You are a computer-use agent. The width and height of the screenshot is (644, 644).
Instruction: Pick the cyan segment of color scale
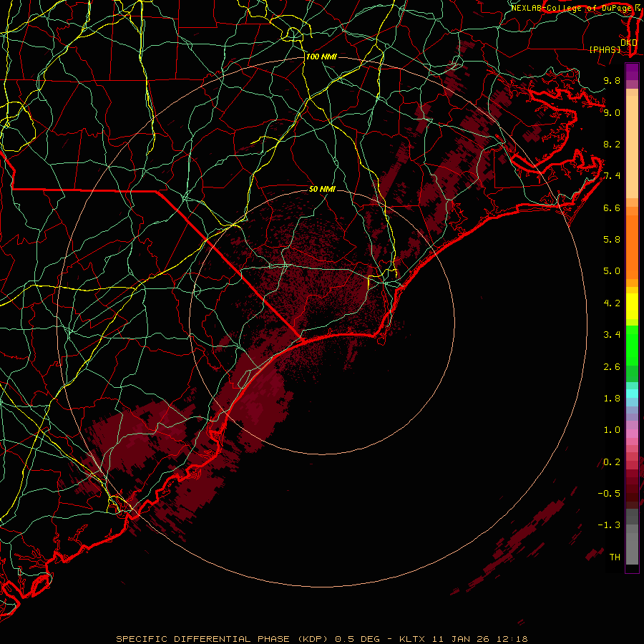point(632,394)
